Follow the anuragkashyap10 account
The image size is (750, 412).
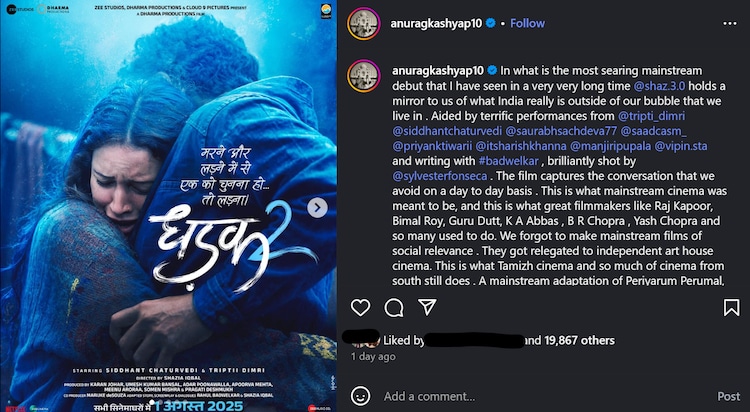(x=527, y=23)
